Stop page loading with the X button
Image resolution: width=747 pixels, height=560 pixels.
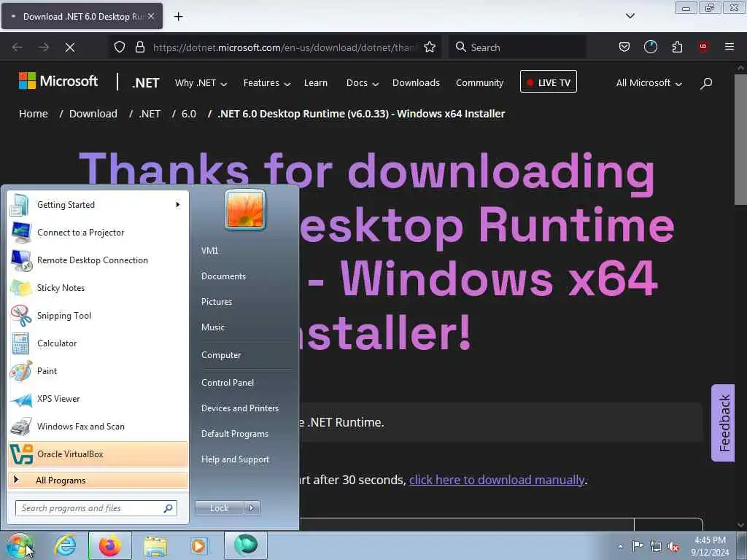[x=69, y=47]
